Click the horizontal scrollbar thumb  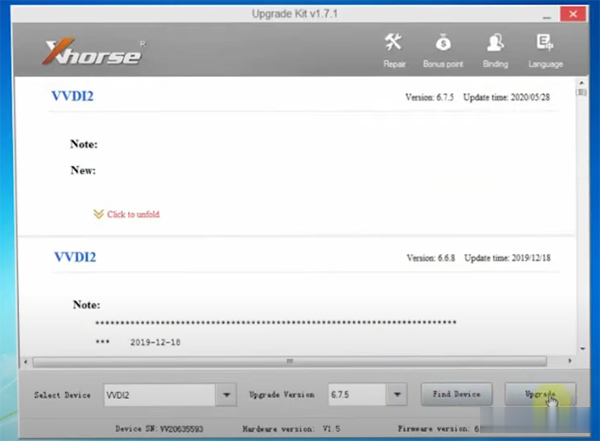[x=290, y=361]
